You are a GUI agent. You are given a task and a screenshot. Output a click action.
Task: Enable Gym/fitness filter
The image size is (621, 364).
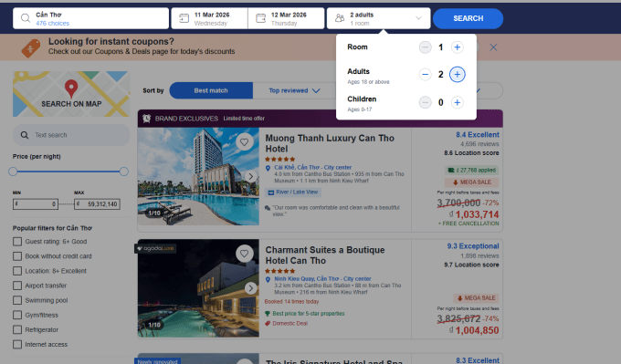click(17, 315)
